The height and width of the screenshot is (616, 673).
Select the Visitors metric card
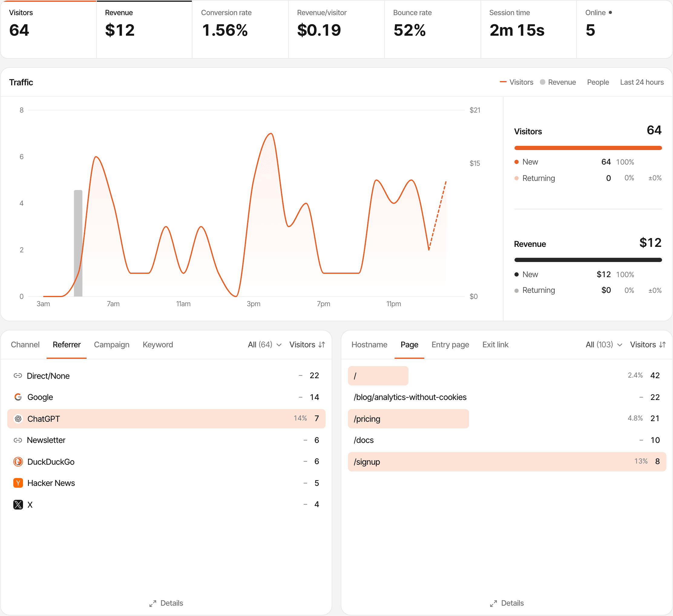point(48,29)
